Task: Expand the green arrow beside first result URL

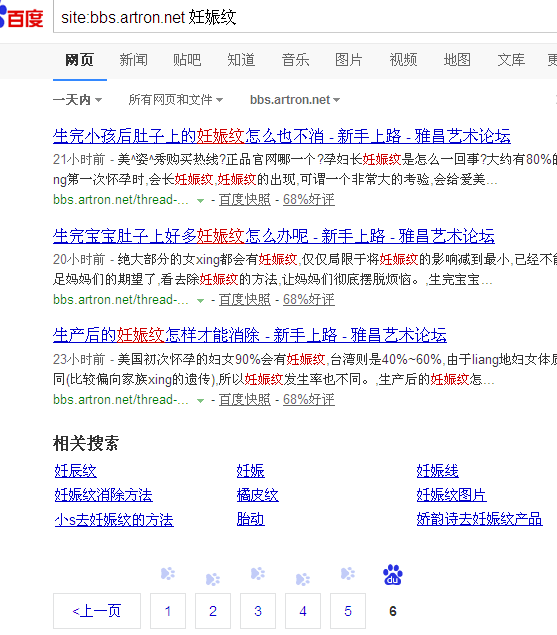Action: tap(200, 200)
